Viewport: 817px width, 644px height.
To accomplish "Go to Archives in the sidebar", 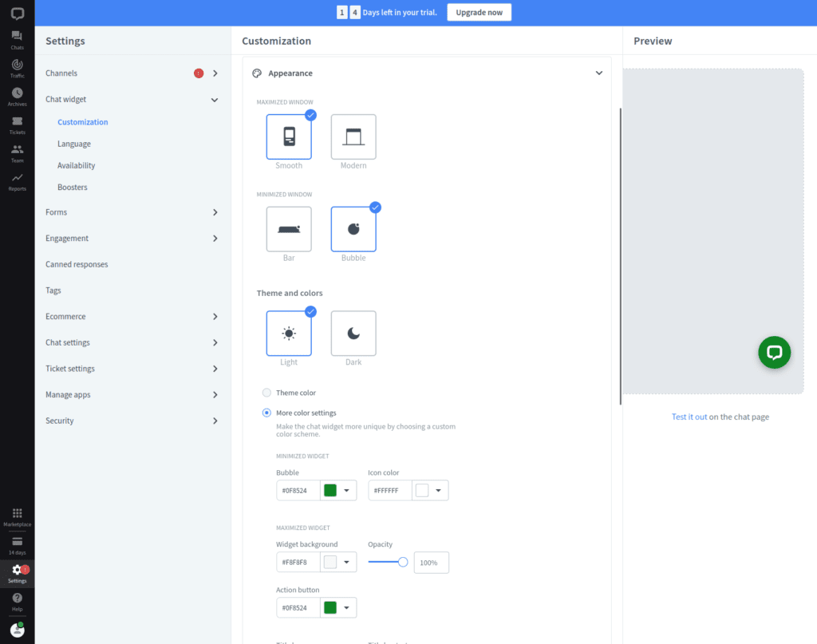I will pyautogui.click(x=17, y=96).
